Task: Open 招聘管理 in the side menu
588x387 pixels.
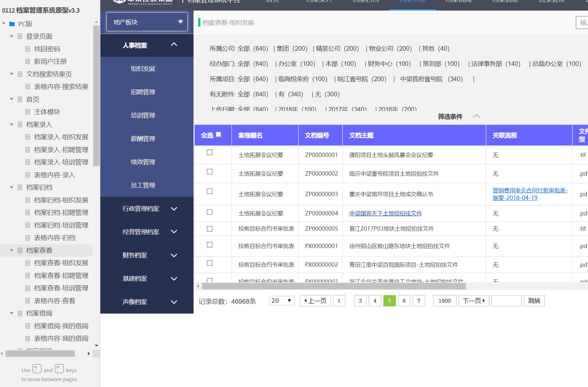Action: [143, 92]
